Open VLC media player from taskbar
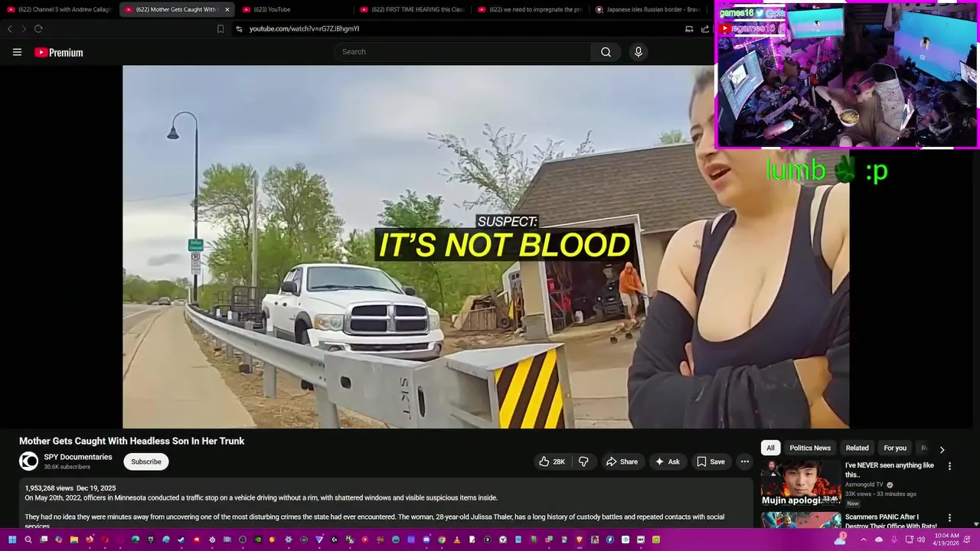Viewport: 980px width, 551px height. [x=457, y=540]
